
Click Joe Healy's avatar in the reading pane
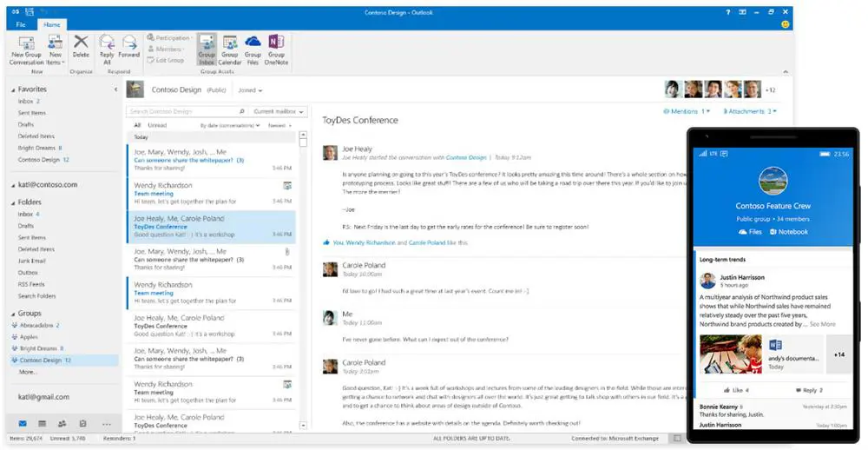click(x=330, y=153)
